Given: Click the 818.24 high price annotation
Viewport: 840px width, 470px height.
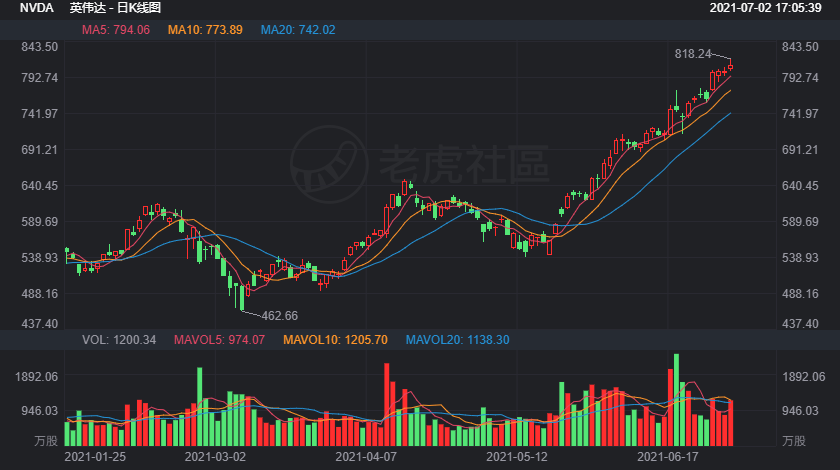Looking at the screenshot, I should (693, 54).
